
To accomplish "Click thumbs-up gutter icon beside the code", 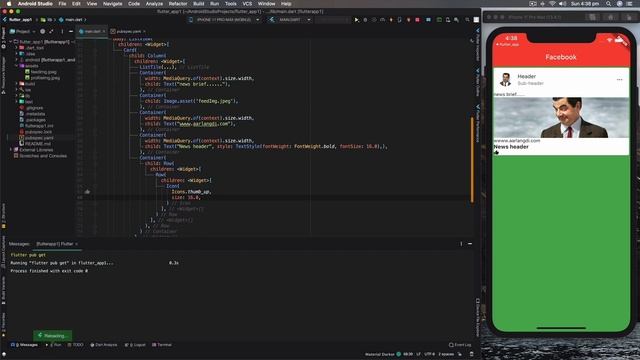I will pyautogui.click(x=87, y=191).
